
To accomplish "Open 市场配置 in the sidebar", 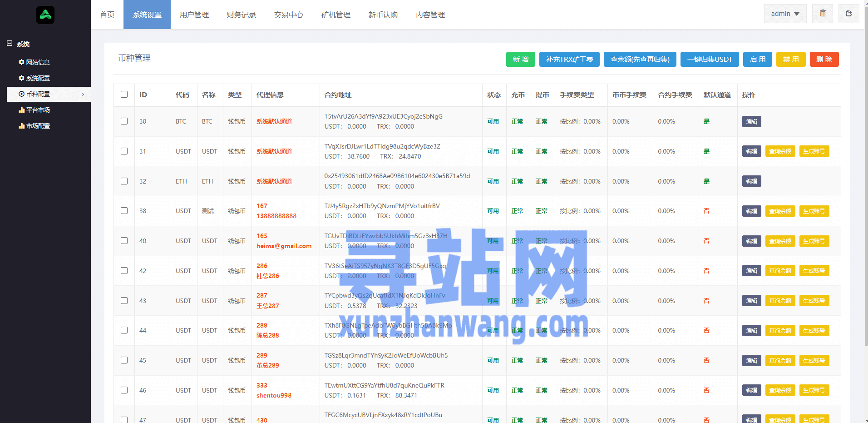I will (38, 126).
